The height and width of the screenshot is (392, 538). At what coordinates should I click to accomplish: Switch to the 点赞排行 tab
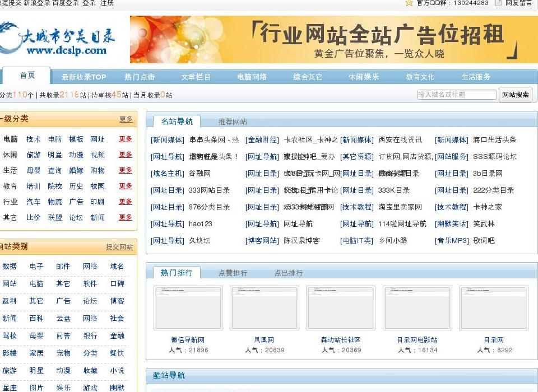pyautogui.click(x=233, y=273)
